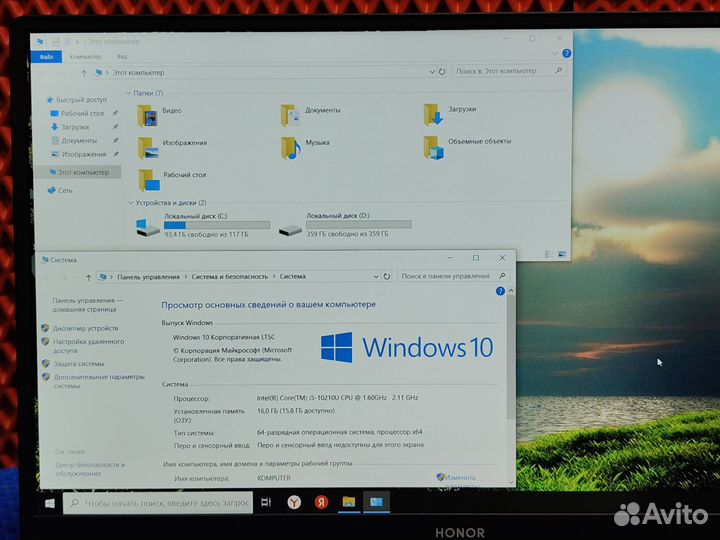Click the Windows Start button
Screen dimensions: 720x540
point(50,503)
